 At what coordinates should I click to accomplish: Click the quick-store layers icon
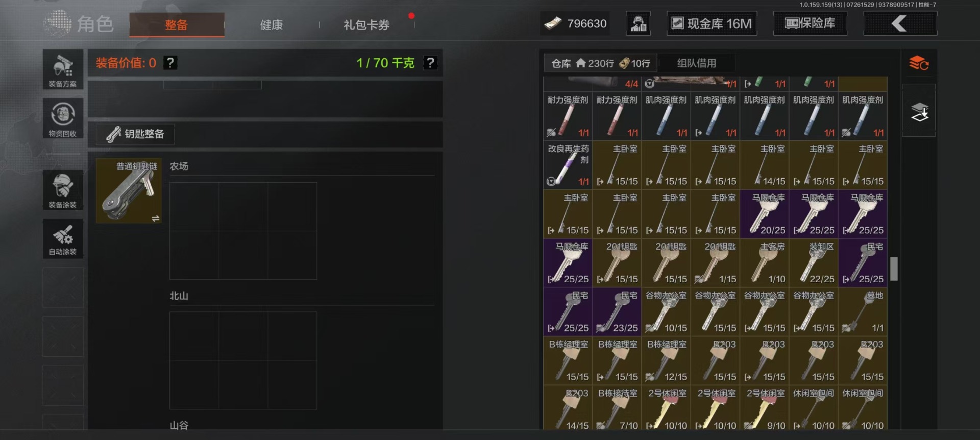pyautogui.click(x=919, y=111)
